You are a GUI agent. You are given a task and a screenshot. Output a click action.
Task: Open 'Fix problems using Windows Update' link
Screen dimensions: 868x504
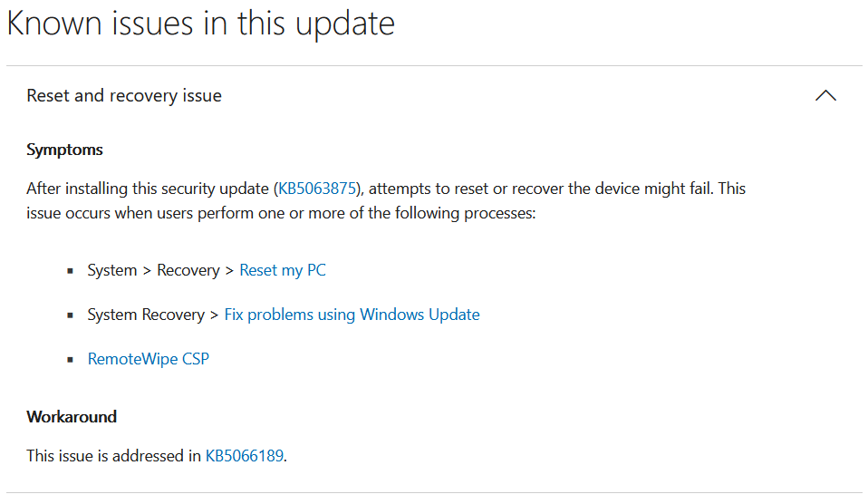click(x=352, y=315)
